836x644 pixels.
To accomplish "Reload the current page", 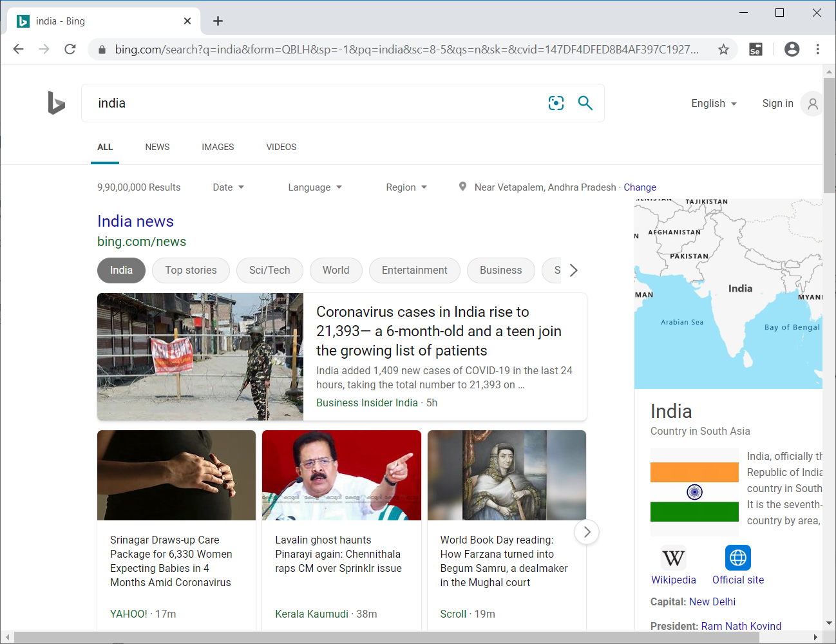I will 70,50.
